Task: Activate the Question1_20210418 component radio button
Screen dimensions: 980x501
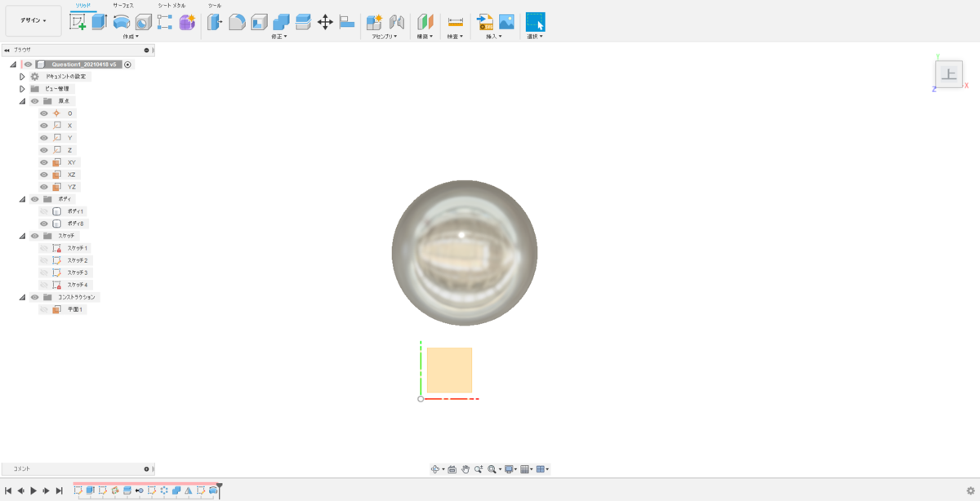Action: pos(128,64)
